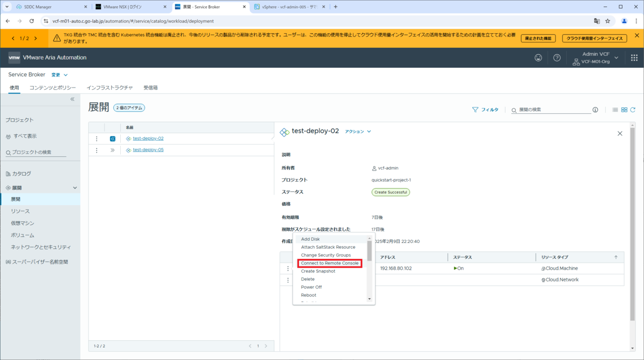Open filter funnel icon
The height and width of the screenshot is (360, 644).
point(475,110)
